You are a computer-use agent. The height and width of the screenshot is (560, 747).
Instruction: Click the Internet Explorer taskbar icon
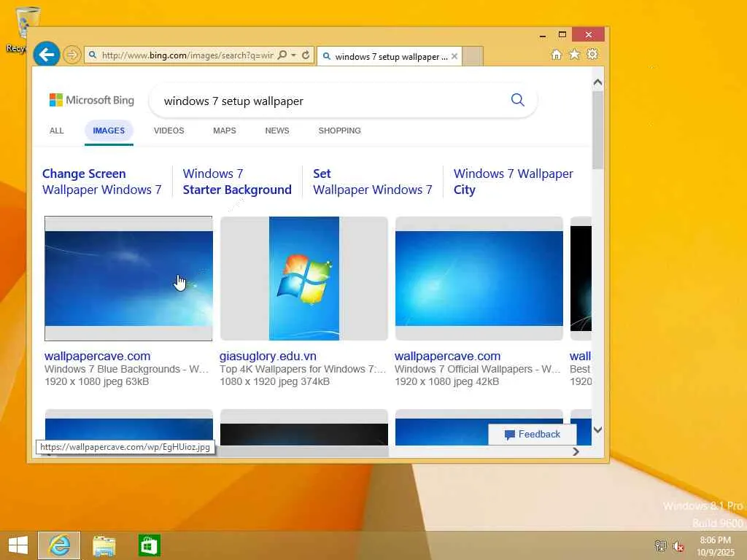point(59,545)
